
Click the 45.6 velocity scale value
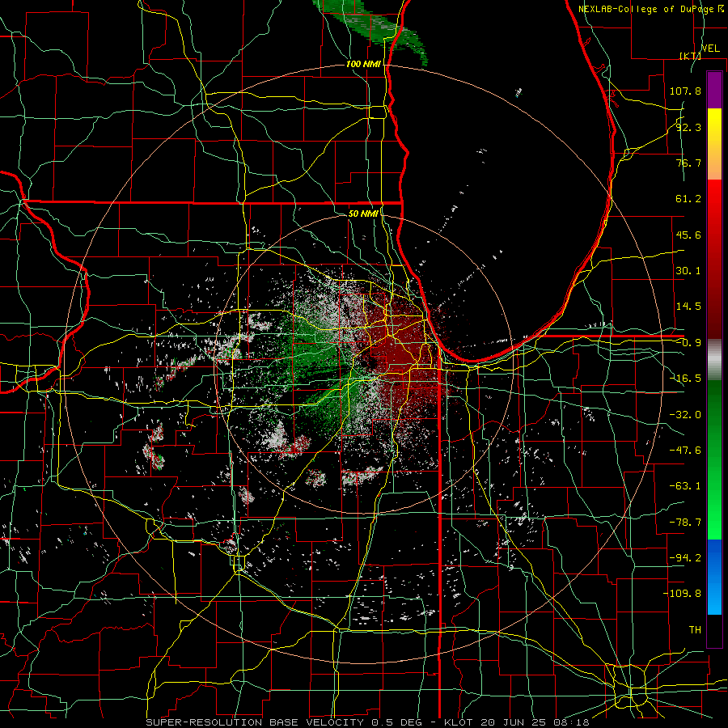click(688, 235)
